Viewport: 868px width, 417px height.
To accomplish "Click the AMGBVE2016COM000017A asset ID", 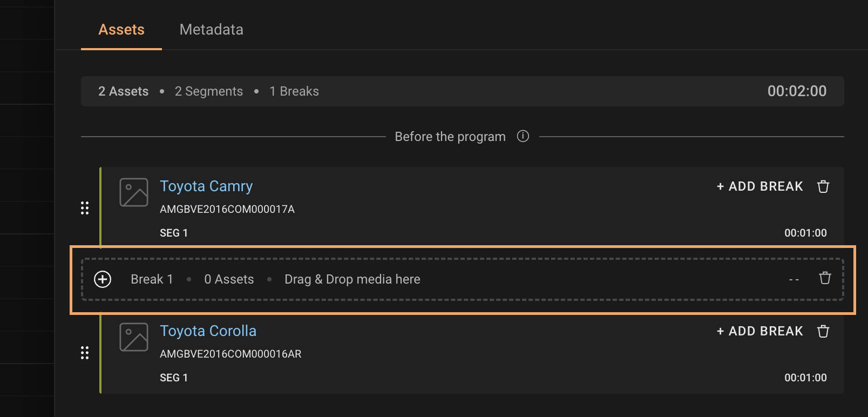I will click(x=227, y=209).
